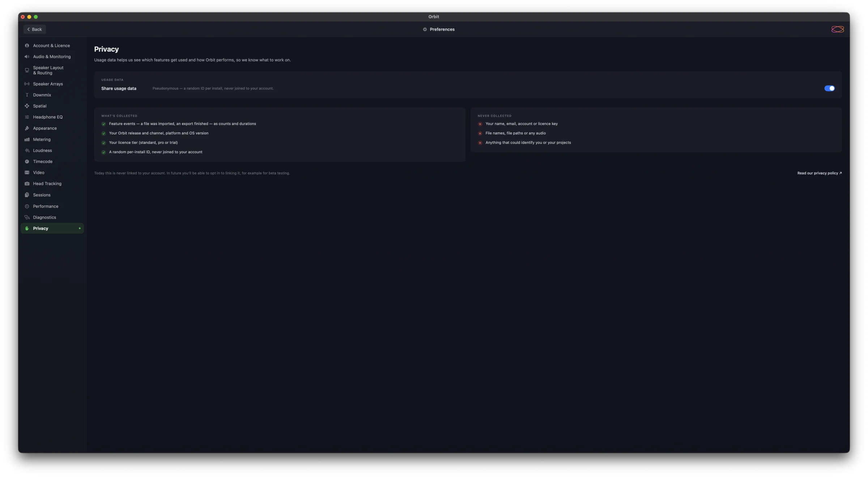
Task: Click the Orbit window title
Action: [434, 17]
